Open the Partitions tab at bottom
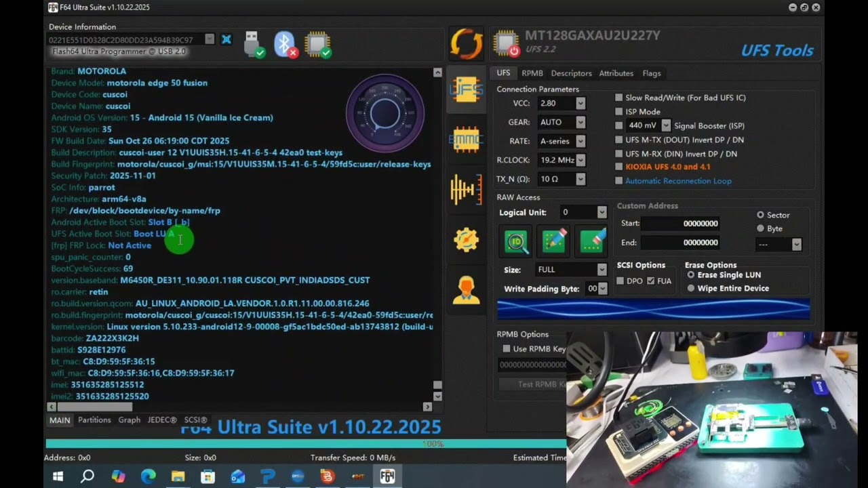Viewport: 868px width, 488px height. tap(94, 420)
